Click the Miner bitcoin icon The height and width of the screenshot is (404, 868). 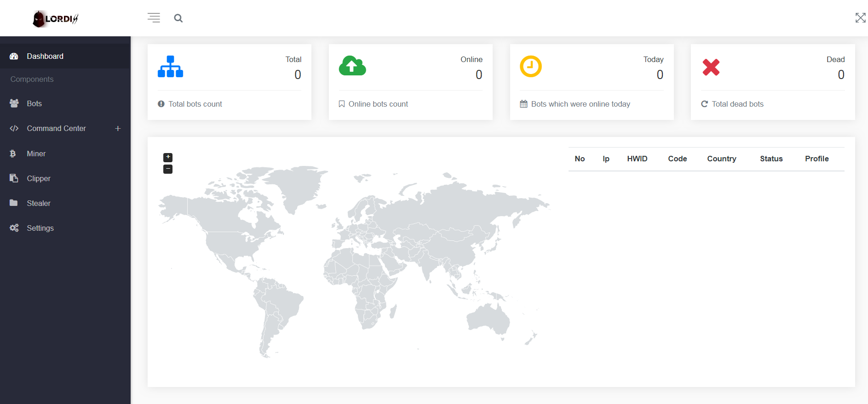click(x=13, y=154)
